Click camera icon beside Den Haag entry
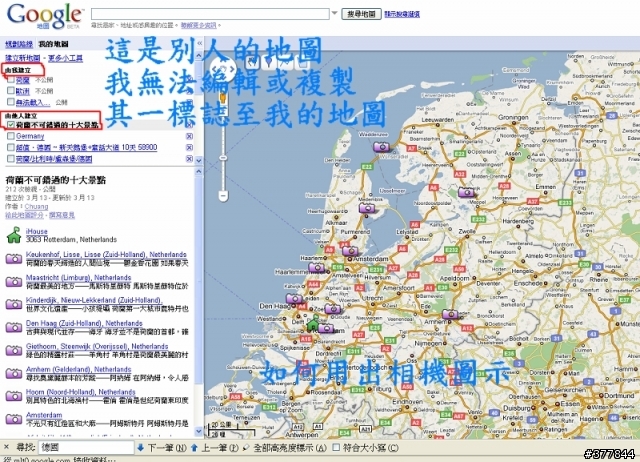640x462 pixels. tap(14, 327)
